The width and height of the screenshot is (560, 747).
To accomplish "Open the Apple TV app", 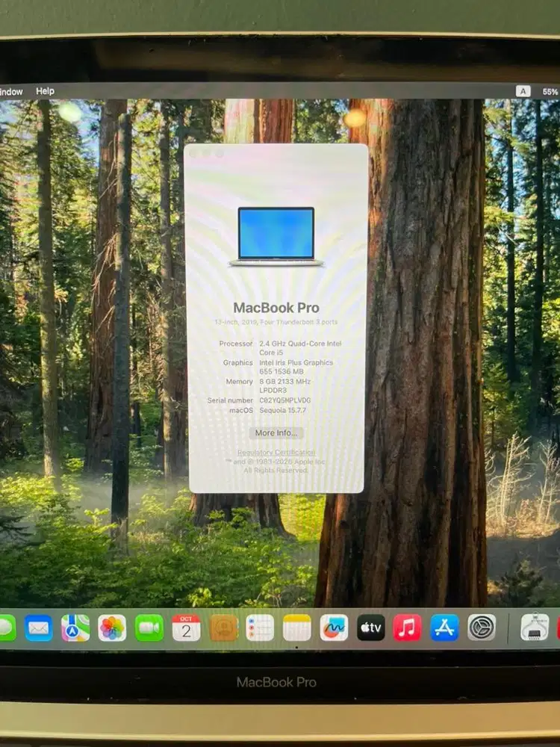I will [x=370, y=627].
